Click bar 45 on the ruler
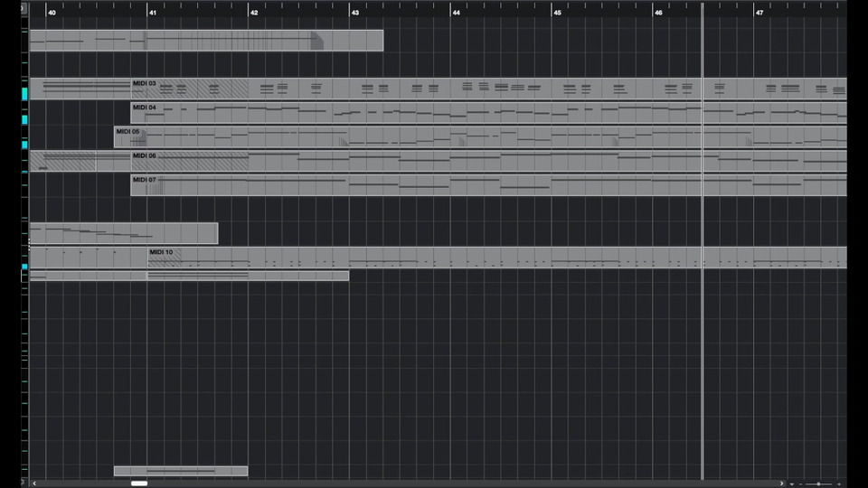Viewport: 868px width, 488px height. tap(558, 12)
